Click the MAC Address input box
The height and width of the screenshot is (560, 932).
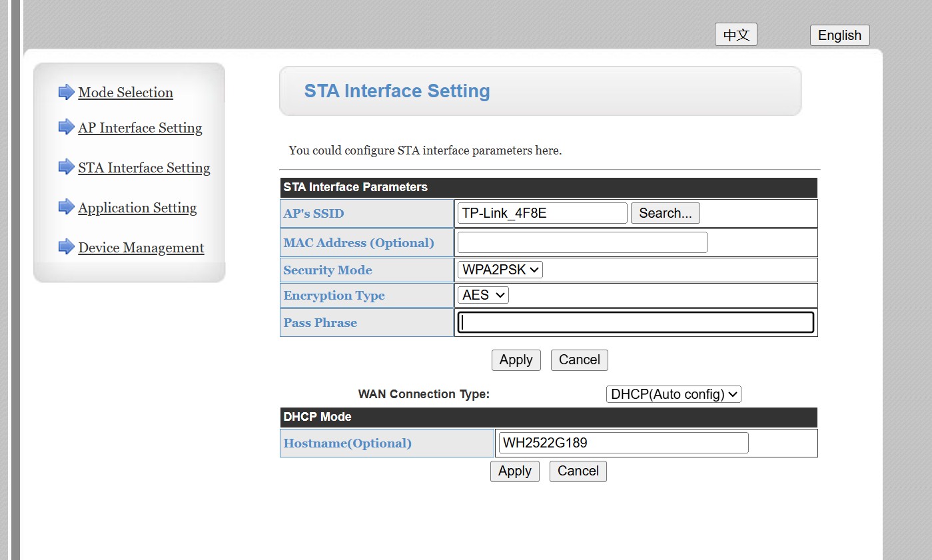click(x=582, y=243)
